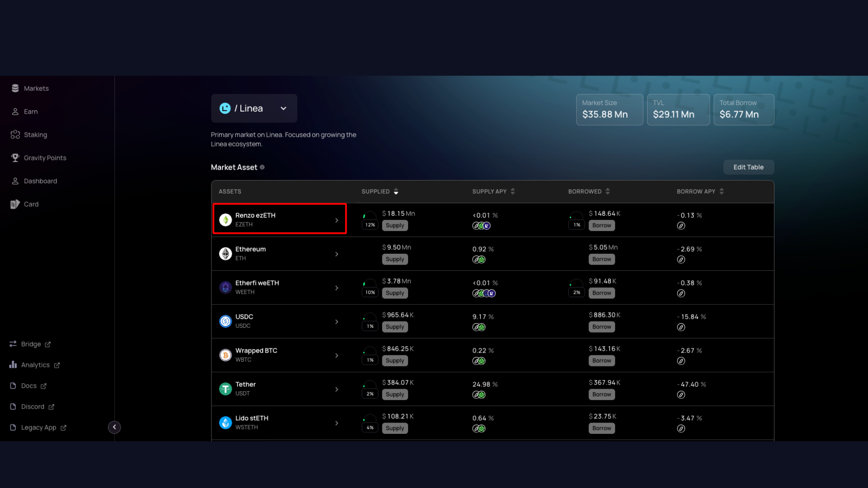Viewport: 868px width, 488px height.
Task: Open Gravity Points in the sidebar
Action: coord(39,158)
